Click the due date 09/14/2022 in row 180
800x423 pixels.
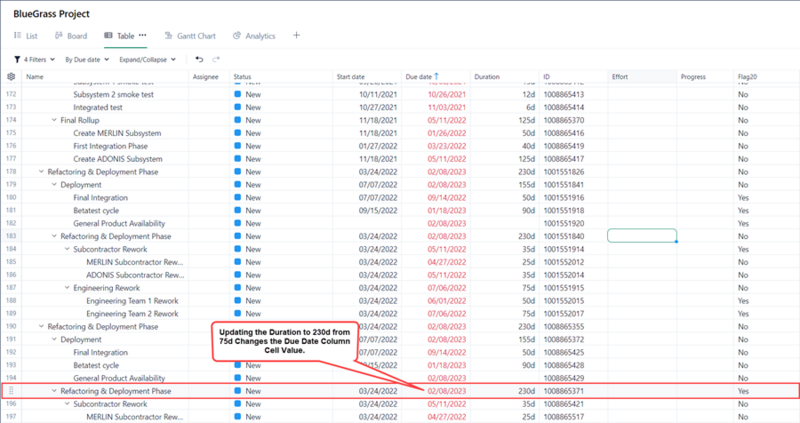click(446, 197)
